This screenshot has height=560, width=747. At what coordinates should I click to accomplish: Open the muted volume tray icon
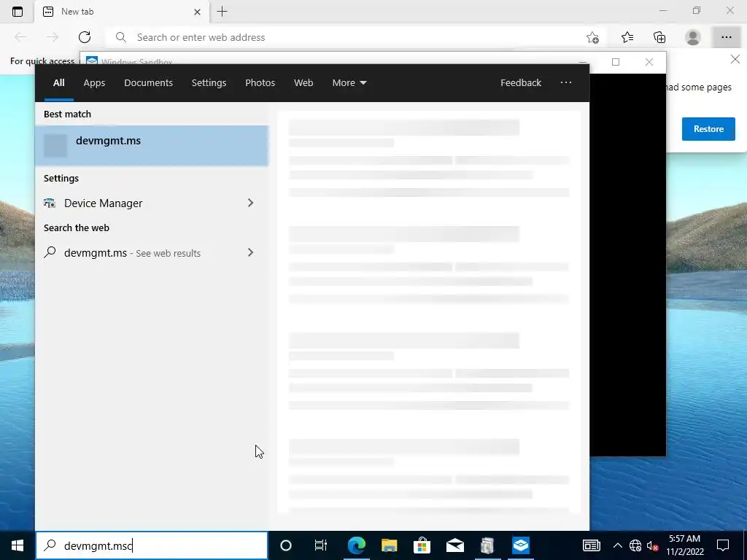coord(652,545)
